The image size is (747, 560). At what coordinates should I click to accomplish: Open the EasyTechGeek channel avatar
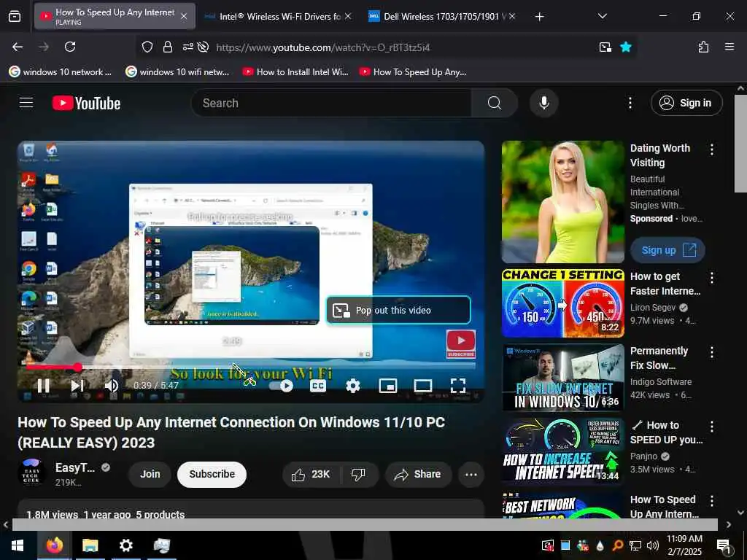pyautogui.click(x=31, y=473)
